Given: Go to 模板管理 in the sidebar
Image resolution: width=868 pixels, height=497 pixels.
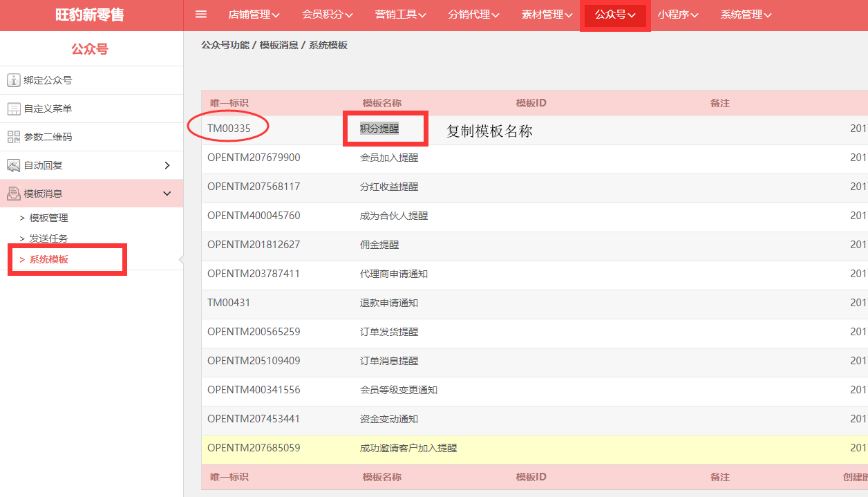Looking at the screenshot, I should point(48,218).
